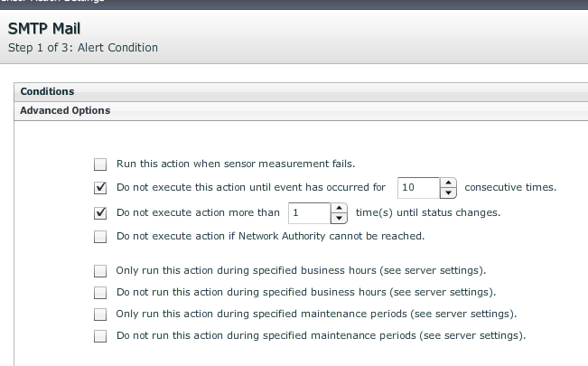Click 'Step 1 of 3: Alert Condition' subtitle
Image resolution: width=588 pixels, height=366 pixels.
coord(82,47)
